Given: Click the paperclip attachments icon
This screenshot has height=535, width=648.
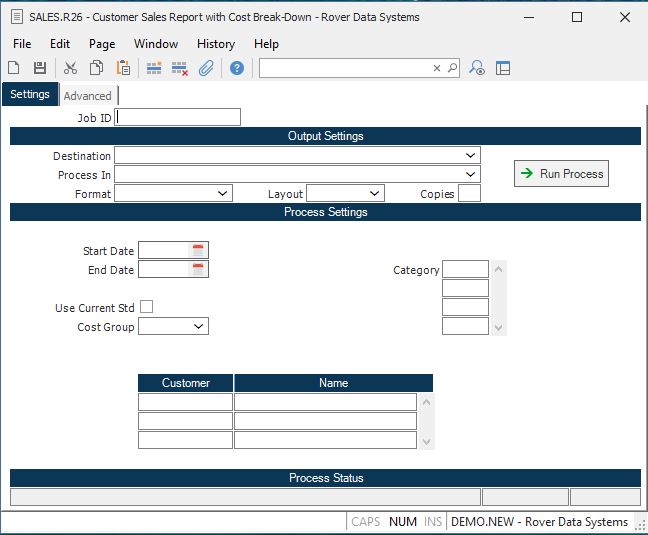Looking at the screenshot, I should click(x=206, y=68).
